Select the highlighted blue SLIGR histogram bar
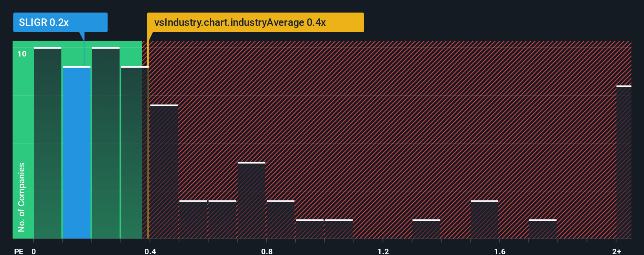644x255 pixels. [77, 153]
